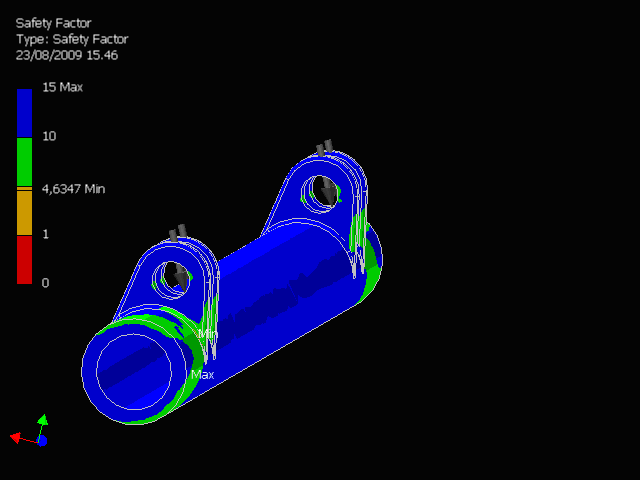Click the '15 Max' legend value

tap(62, 87)
